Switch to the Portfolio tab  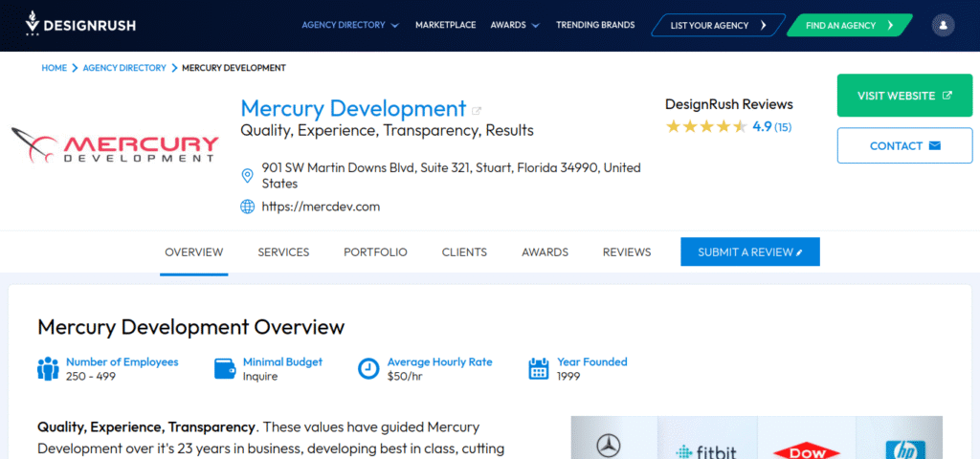375,252
